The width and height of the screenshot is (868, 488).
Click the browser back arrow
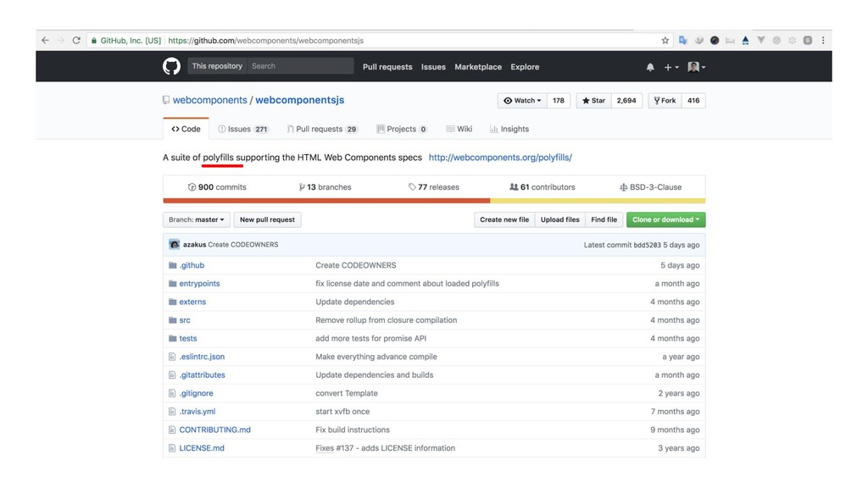[x=45, y=40]
